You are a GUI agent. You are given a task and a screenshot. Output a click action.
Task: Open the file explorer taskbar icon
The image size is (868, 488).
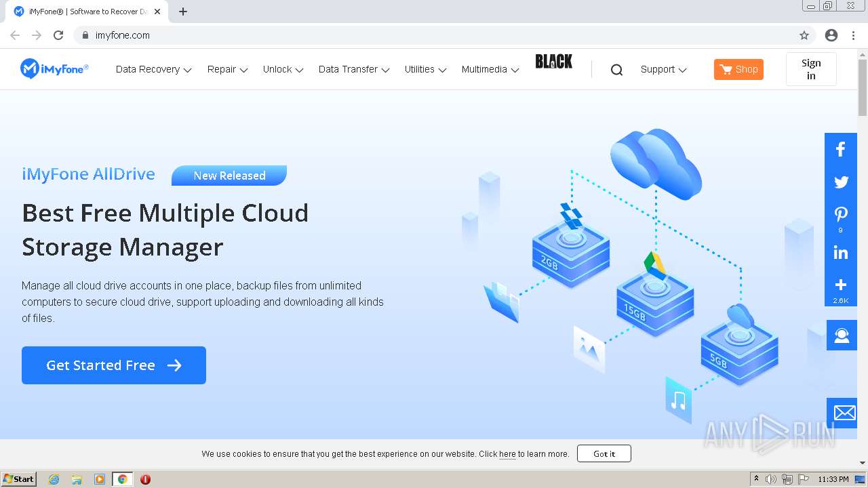point(77,479)
